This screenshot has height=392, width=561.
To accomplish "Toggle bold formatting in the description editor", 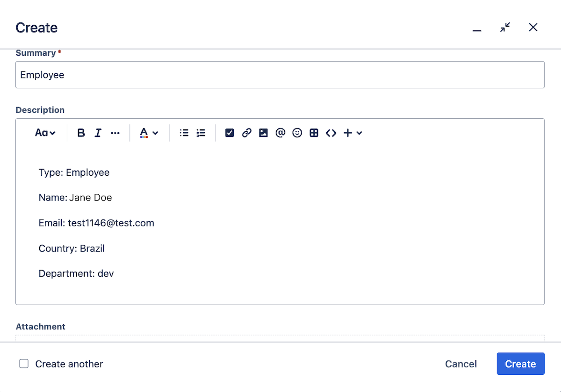I will tap(81, 133).
